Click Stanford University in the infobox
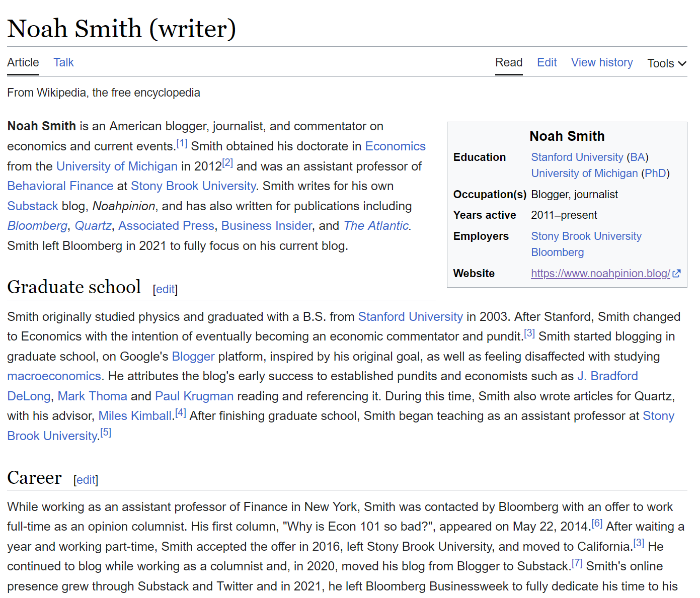700x598 pixels. [x=577, y=157]
